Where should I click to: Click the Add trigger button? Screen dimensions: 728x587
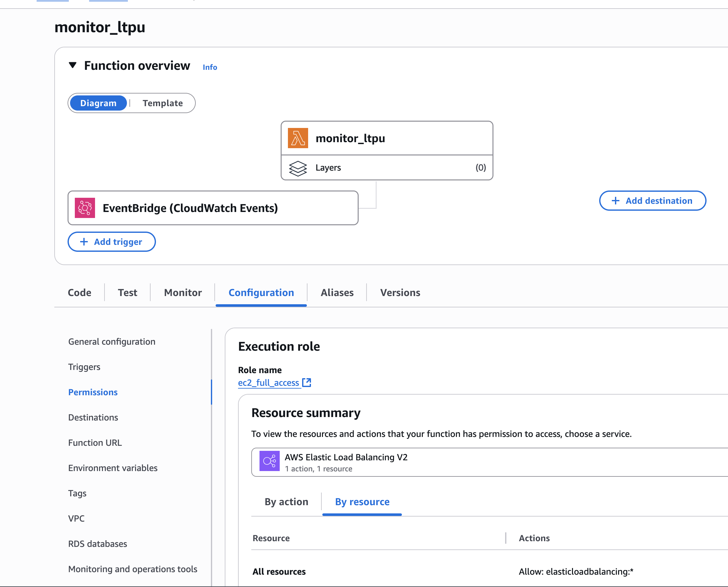click(111, 242)
